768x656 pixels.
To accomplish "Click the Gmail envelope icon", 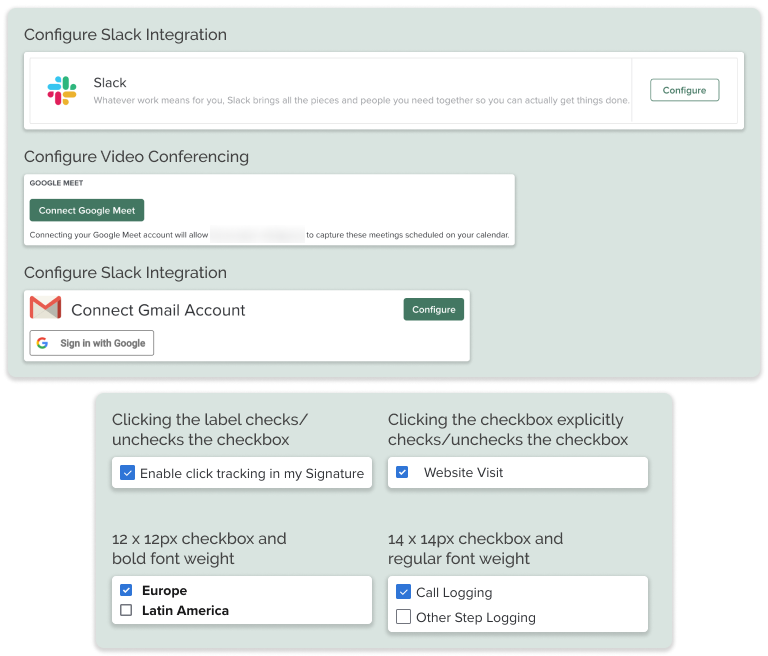I will tap(46, 309).
